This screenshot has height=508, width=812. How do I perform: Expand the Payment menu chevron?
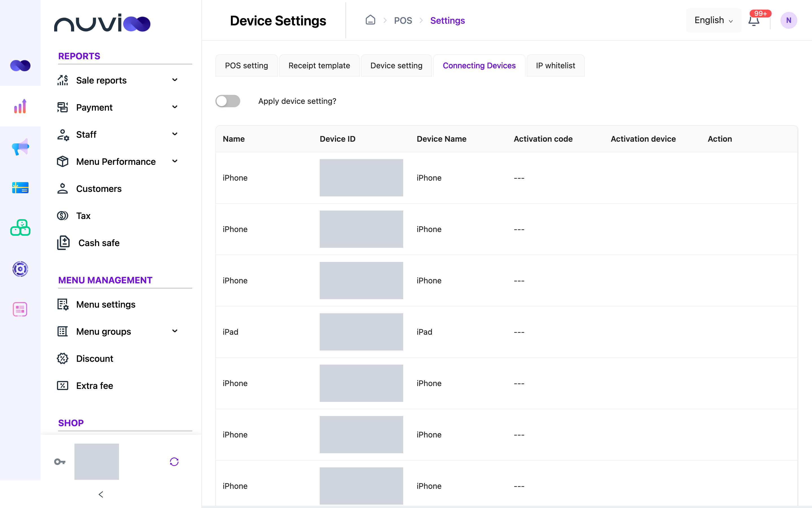(175, 107)
